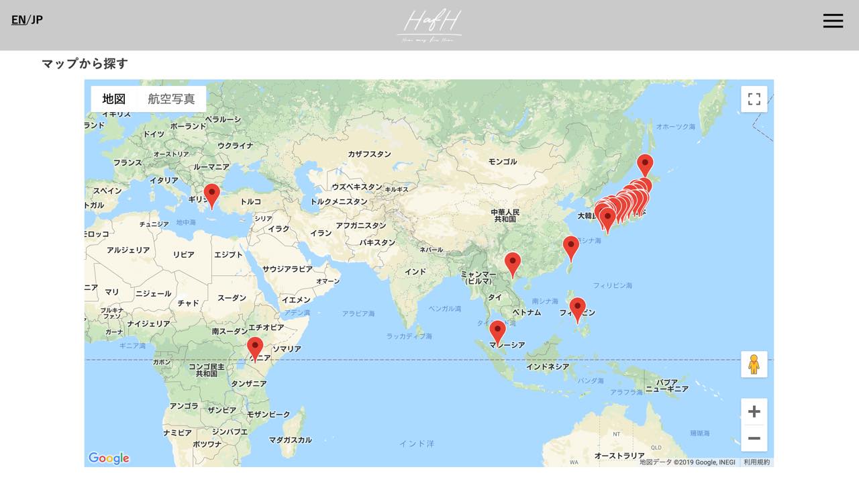Open the hamburger menu
This screenshot has width=859, height=504.
coord(833,21)
